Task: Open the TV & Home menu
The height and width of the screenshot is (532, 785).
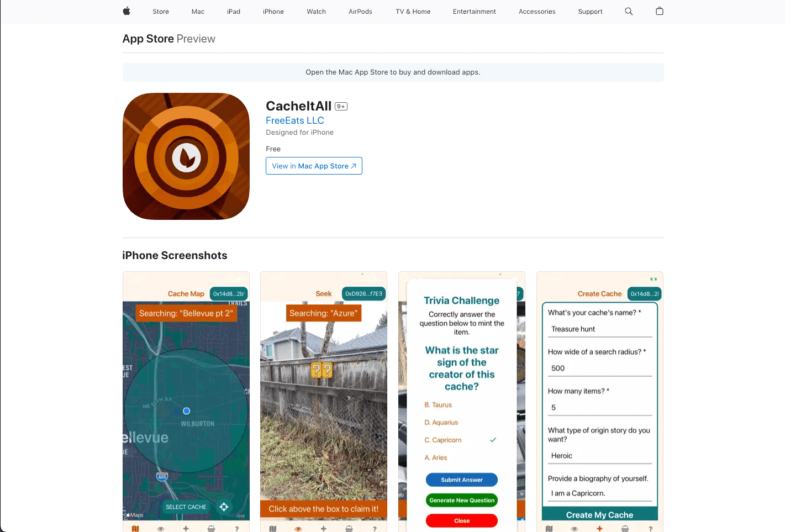Action: coord(413,12)
